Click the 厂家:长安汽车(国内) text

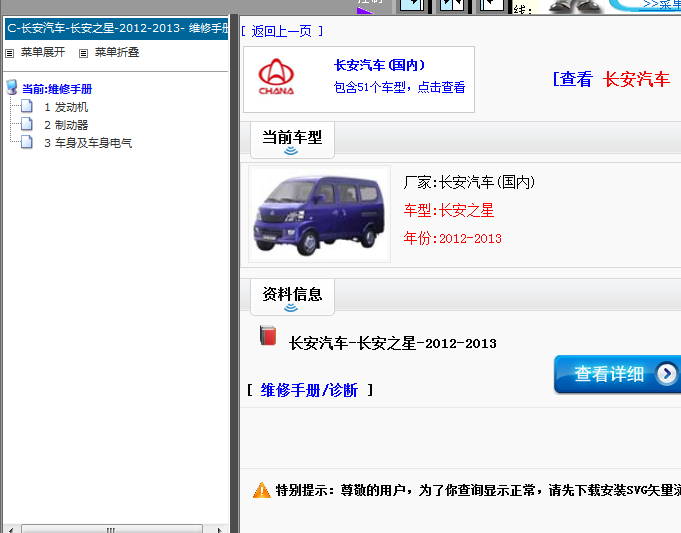(469, 182)
